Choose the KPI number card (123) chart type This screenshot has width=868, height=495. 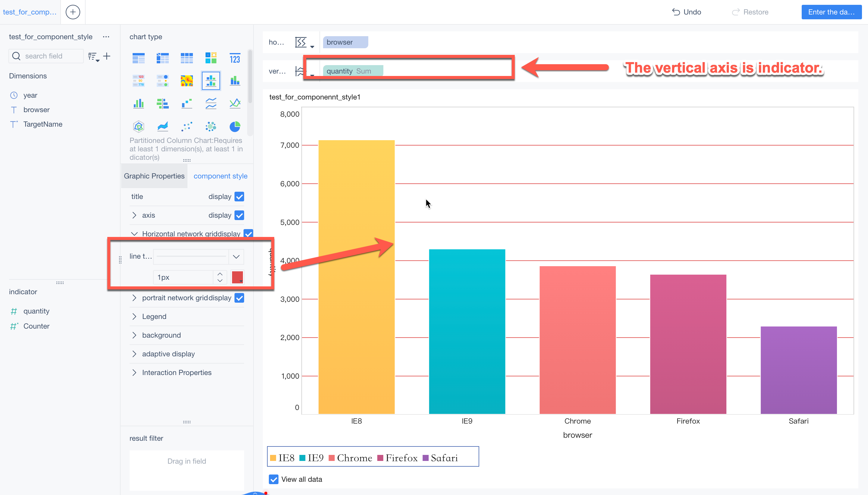pyautogui.click(x=235, y=58)
